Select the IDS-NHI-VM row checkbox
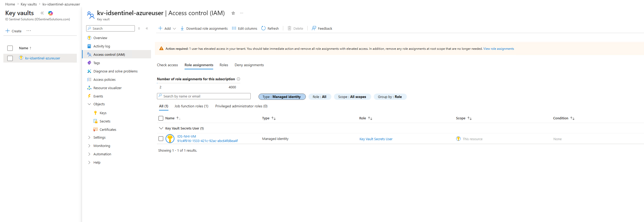 click(x=161, y=139)
